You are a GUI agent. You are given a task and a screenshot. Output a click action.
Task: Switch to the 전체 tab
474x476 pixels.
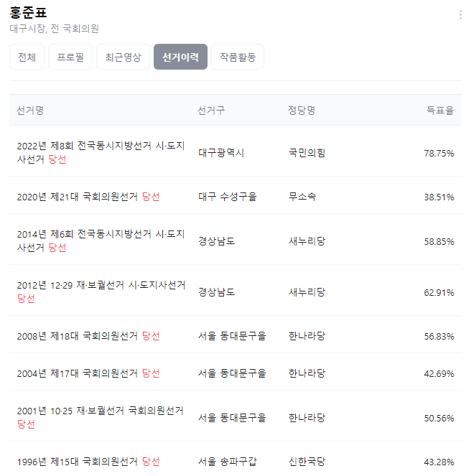[27, 57]
